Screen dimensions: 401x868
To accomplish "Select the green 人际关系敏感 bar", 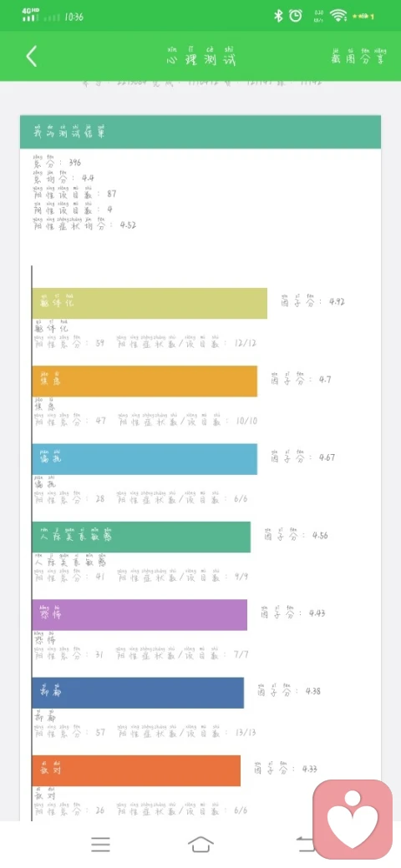I will point(141,537).
